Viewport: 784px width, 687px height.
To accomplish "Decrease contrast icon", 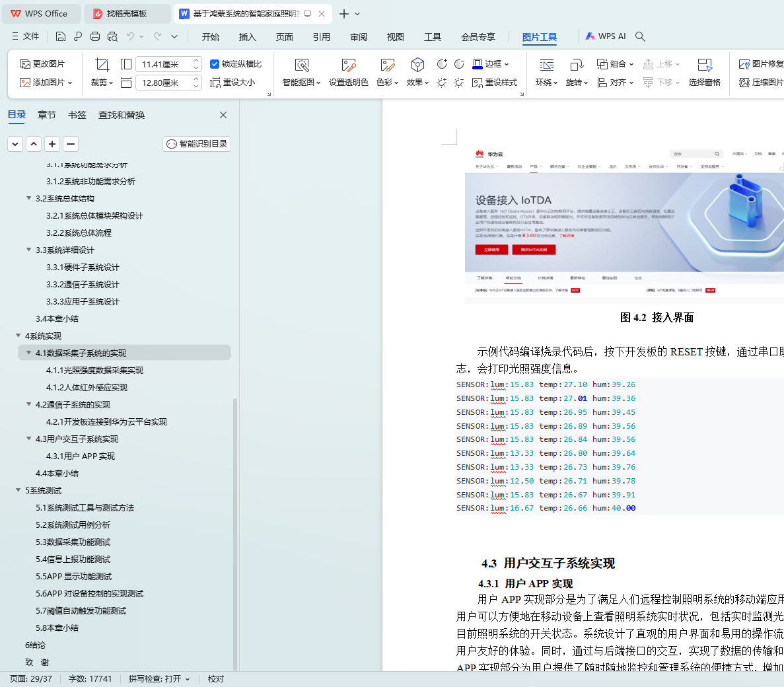I will point(459,64).
